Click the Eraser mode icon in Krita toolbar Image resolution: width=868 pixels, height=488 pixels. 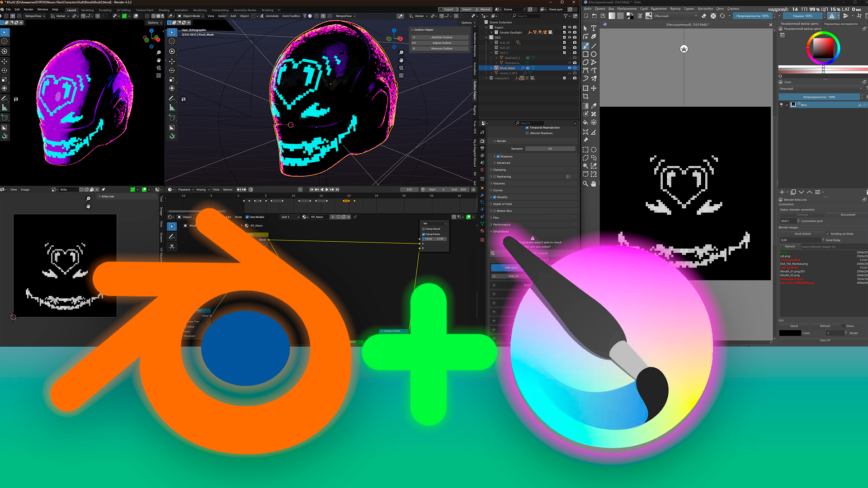704,16
